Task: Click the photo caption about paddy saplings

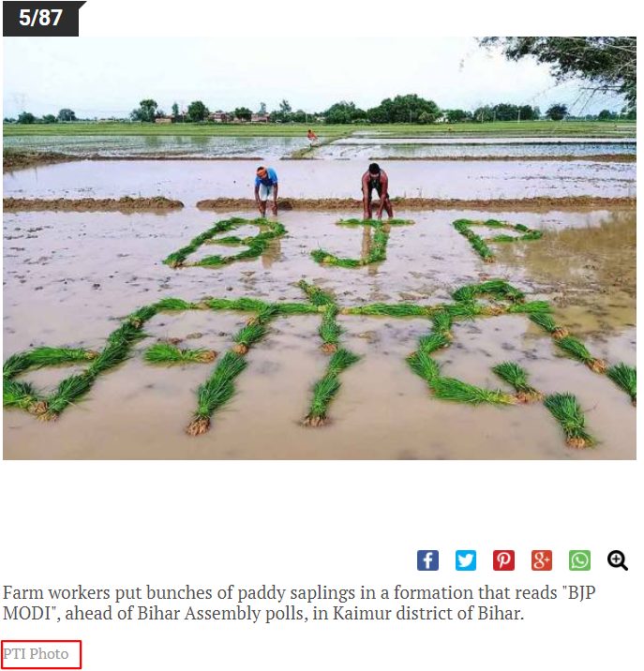Action: pyautogui.click(x=299, y=603)
